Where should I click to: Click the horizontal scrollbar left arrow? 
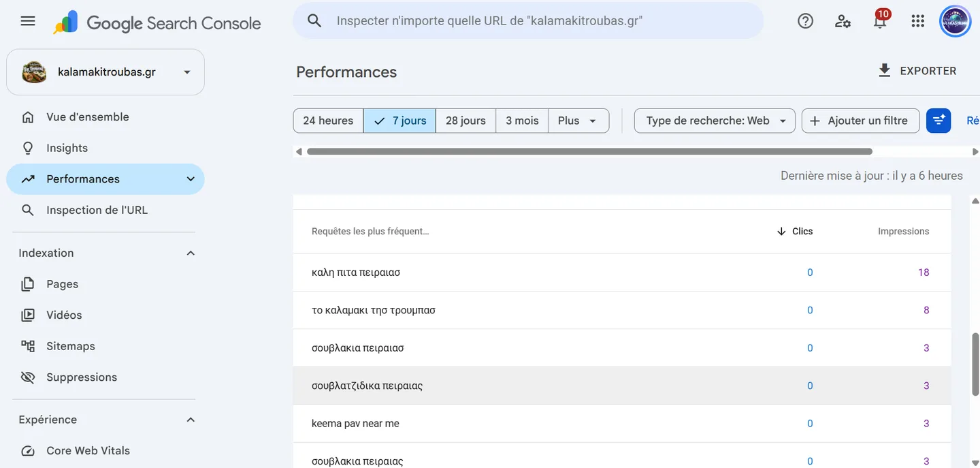pyautogui.click(x=298, y=151)
